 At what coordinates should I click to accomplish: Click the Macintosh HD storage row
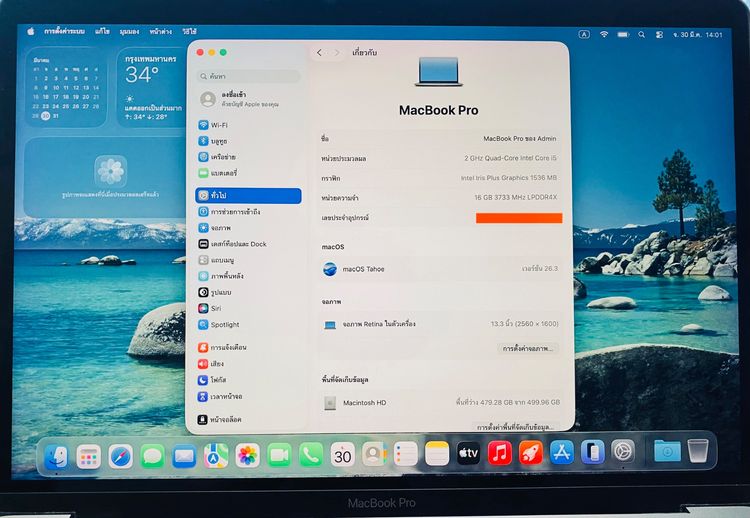coord(439,403)
